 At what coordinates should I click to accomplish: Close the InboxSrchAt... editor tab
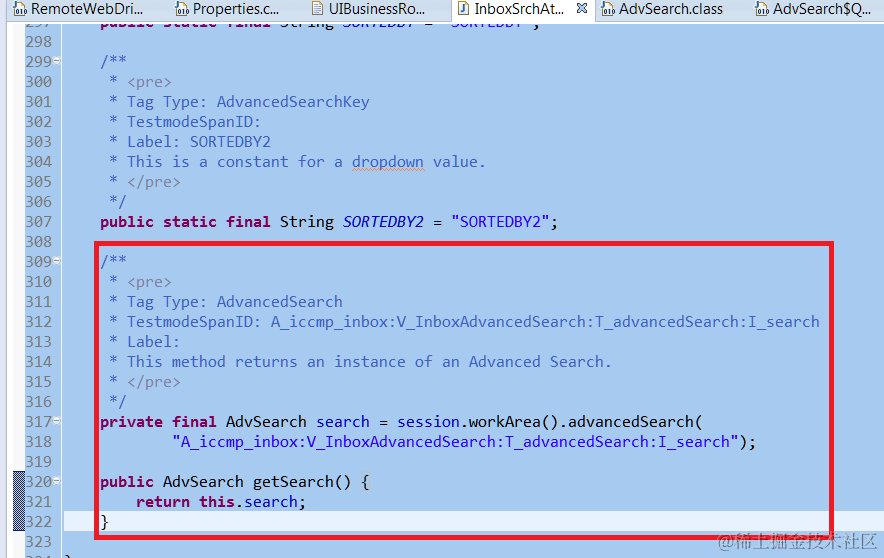[582, 8]
